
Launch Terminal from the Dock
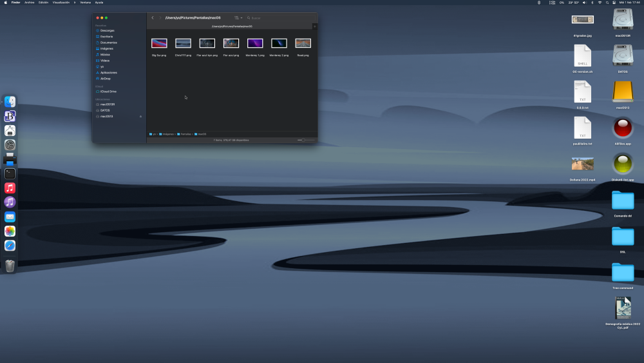[x=10, y=173]
